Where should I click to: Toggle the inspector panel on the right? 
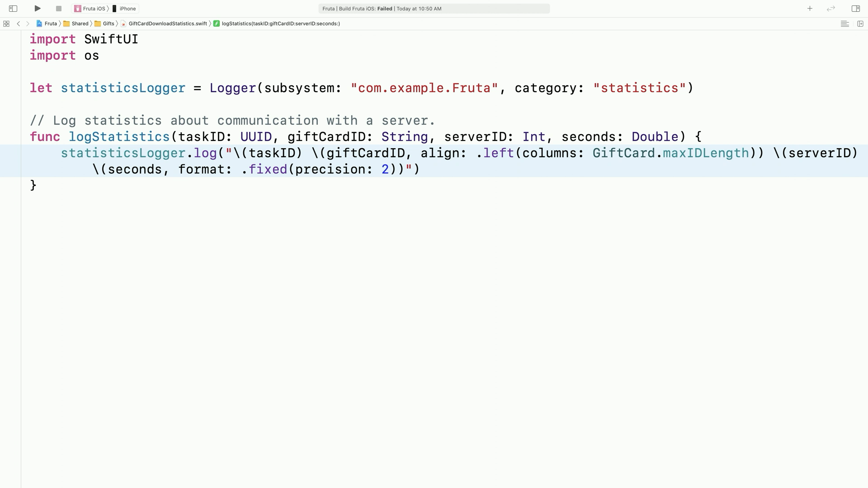coord(855,9)
